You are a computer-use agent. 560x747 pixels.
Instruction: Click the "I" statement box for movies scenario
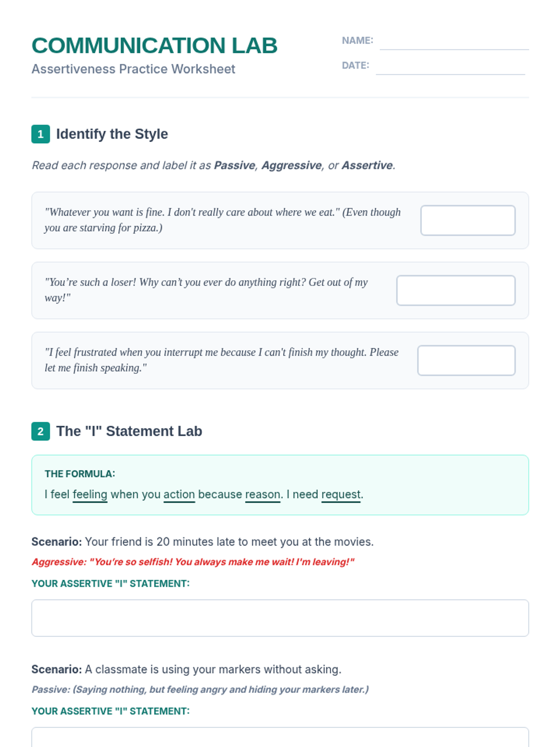(280, 618)
